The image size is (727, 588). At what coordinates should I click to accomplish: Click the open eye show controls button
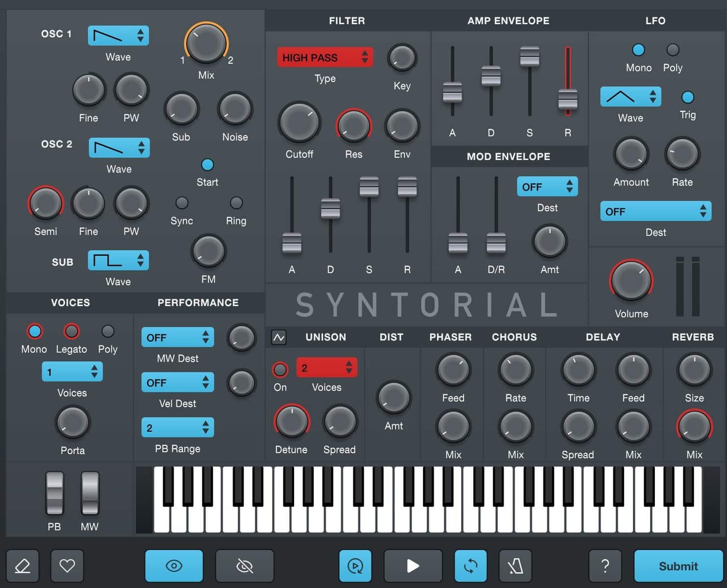tap(174, 566)
